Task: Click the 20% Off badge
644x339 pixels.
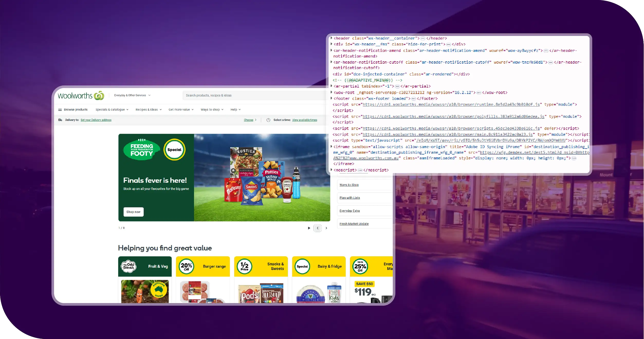Action: [x=186, y=266]
